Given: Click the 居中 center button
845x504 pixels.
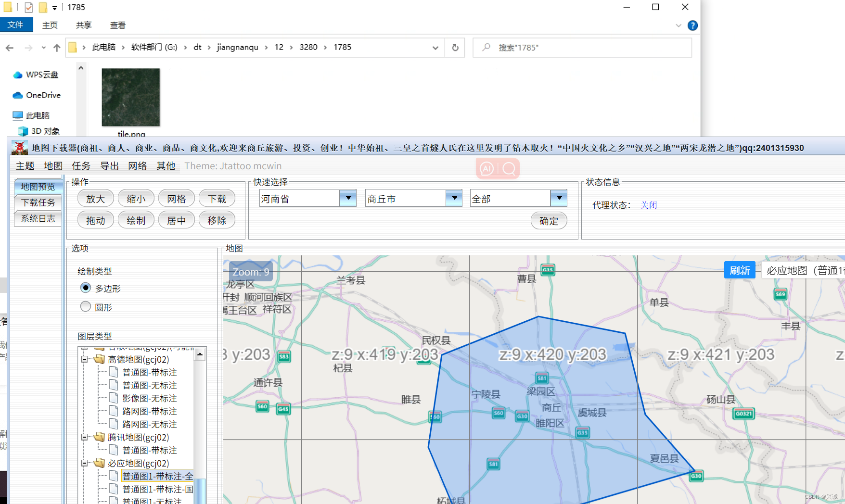Looking at the screenshot, I should 177,220.
